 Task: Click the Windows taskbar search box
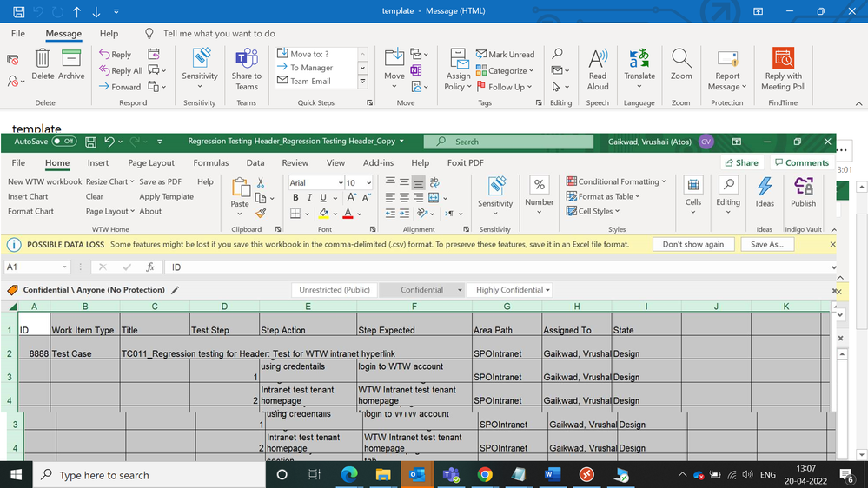click(104, 475)
